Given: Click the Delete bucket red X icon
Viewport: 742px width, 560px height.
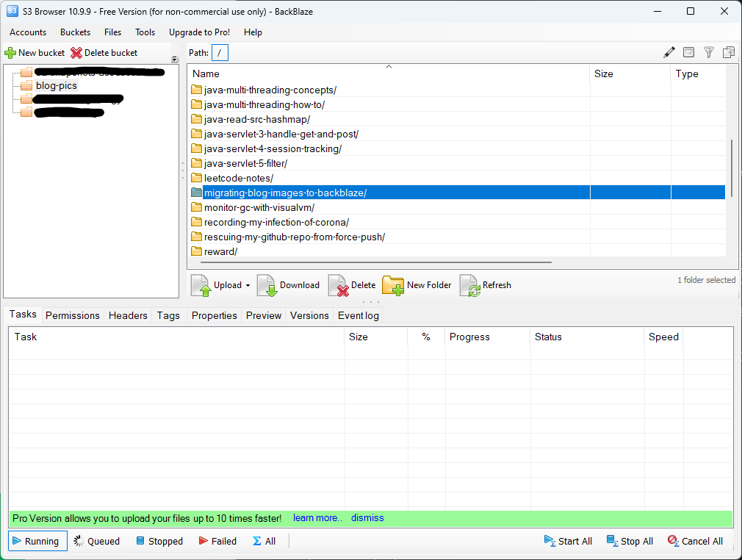Looking at the screenshot, I should 76,53.
